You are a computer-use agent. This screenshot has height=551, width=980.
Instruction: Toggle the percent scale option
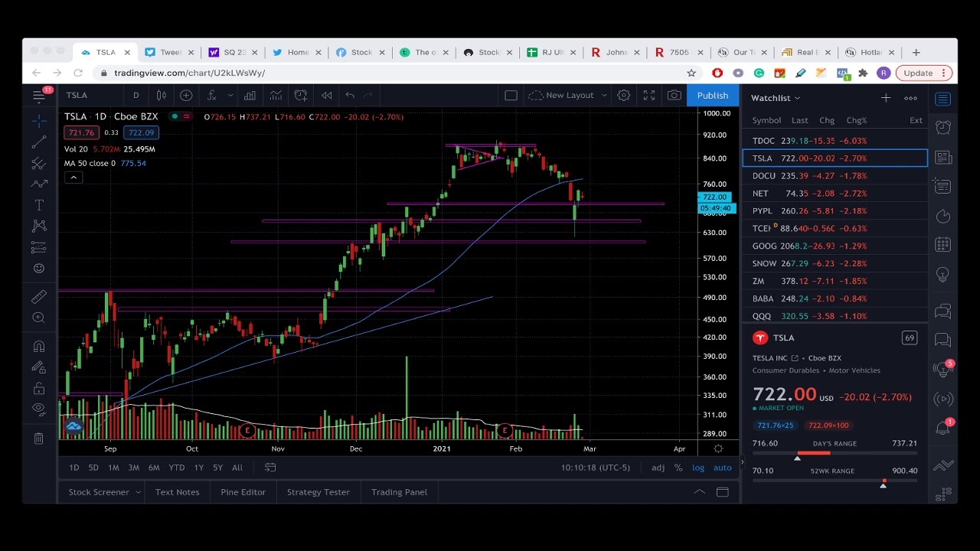point(678,468)
